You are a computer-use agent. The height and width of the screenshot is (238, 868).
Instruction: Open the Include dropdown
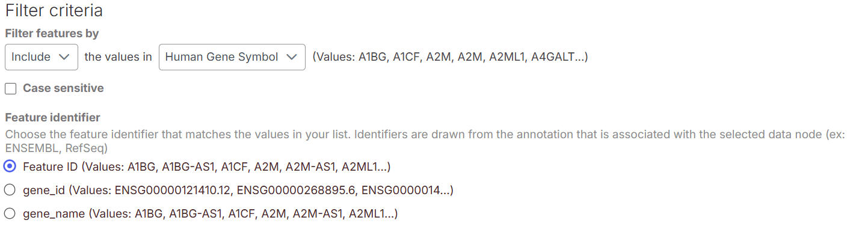(x=42, y=57)
